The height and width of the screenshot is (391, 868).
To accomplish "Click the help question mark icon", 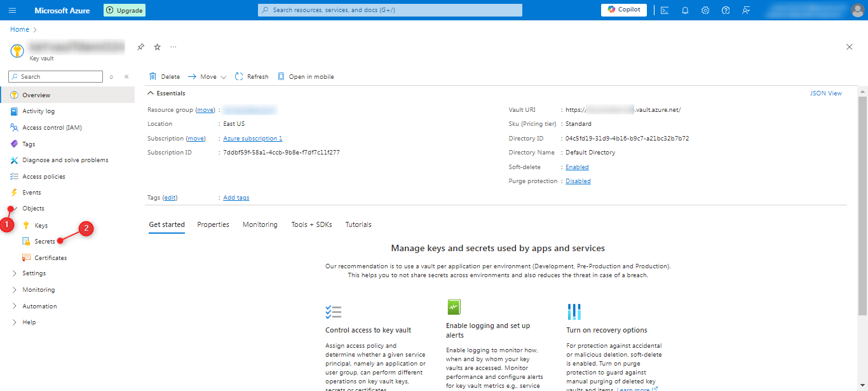I will [726, 10].
